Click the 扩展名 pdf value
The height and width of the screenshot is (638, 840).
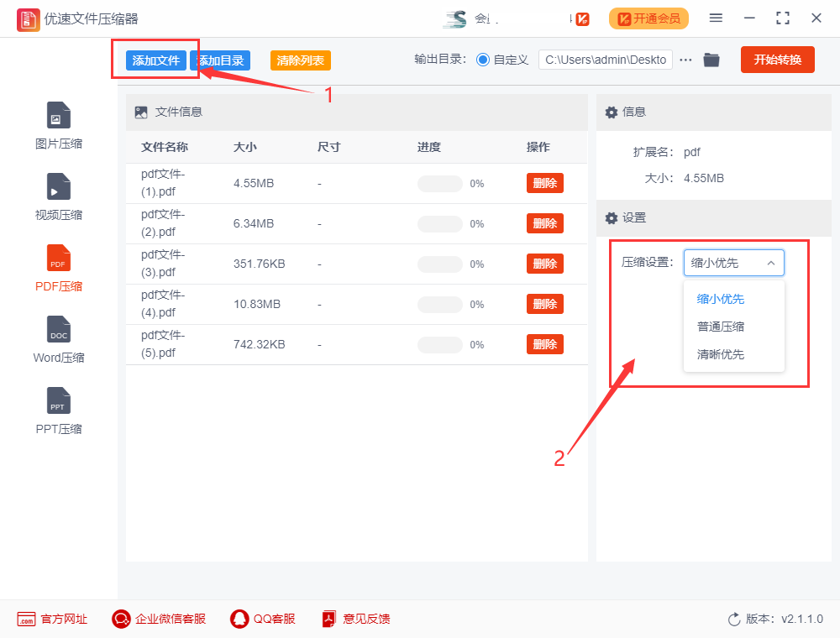pos(691,153)
